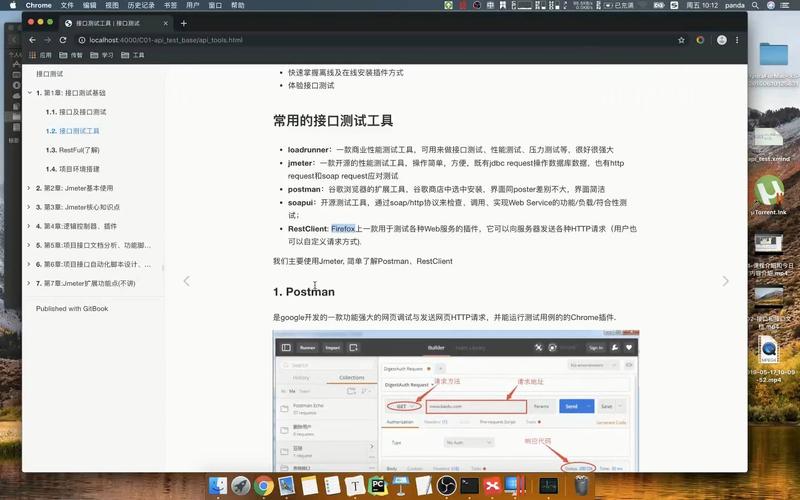Open Preview app in the Dock
The image size is (800, 500).
(x=286, y=485)
